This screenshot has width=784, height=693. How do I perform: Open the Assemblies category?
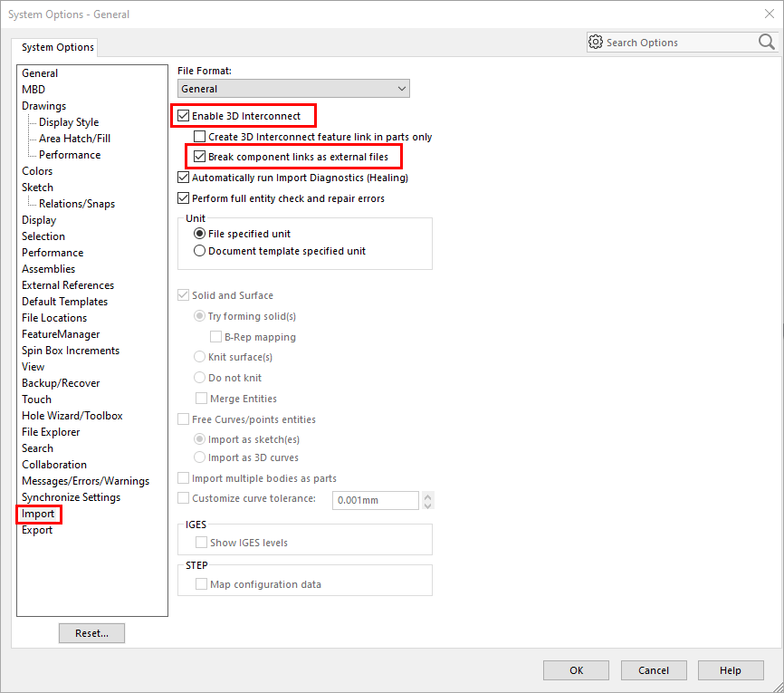click(x=49, y=269)
